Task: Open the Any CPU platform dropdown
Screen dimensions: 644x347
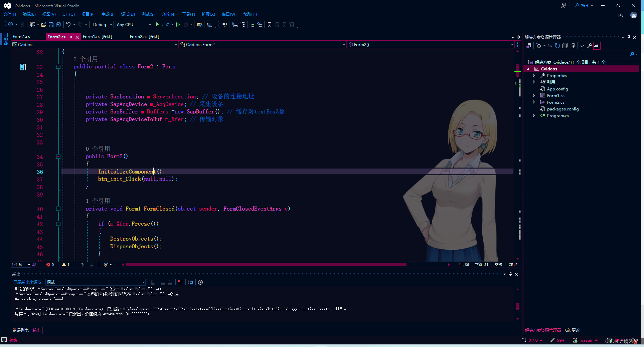Action: point(133,24)
